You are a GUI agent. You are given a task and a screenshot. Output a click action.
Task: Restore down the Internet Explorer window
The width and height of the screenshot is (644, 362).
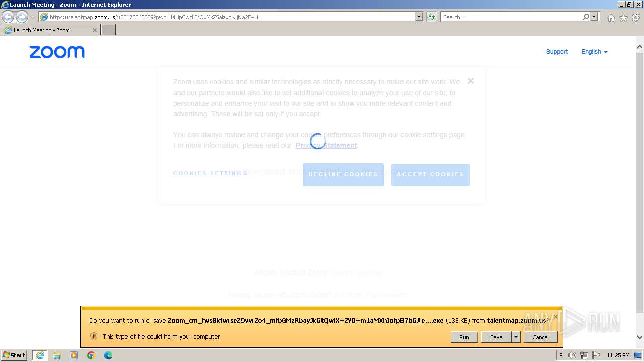click(629, 5)
